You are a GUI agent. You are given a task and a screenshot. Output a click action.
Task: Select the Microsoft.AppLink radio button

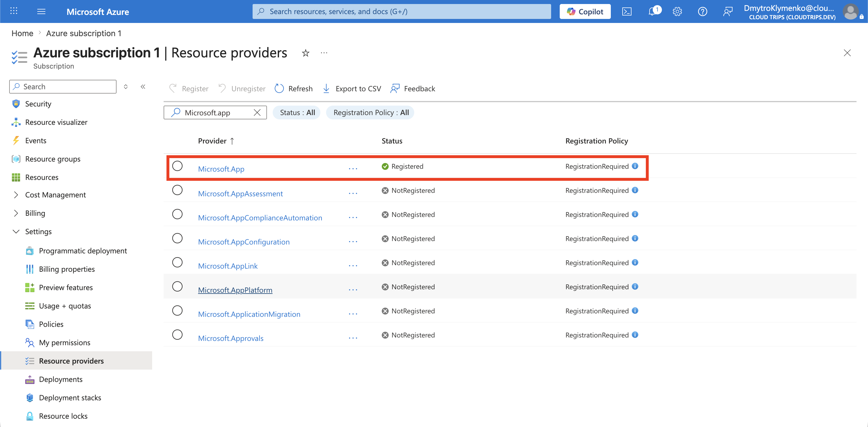[177, 262]
